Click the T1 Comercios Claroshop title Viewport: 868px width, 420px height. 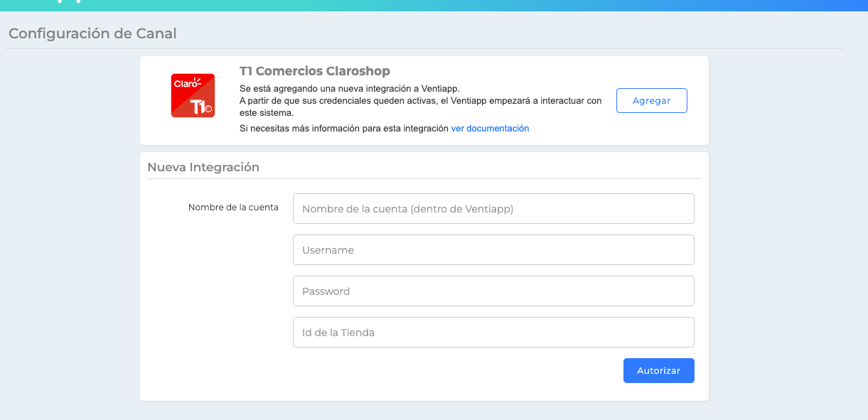click(x=315, y=71)
